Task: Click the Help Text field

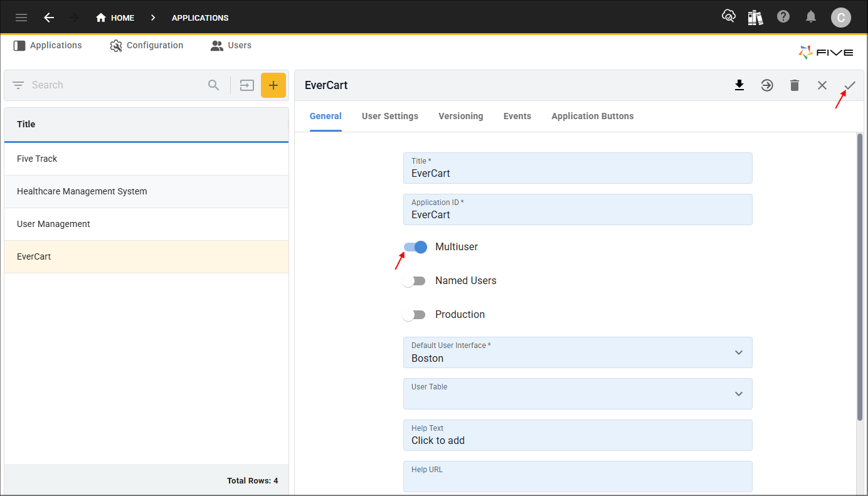Action: click(577, 435)
